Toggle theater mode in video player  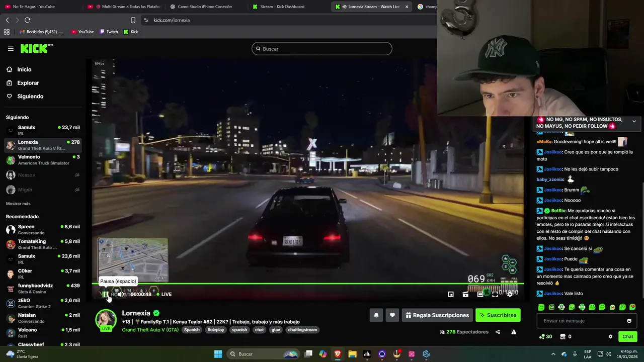(480, 294)
